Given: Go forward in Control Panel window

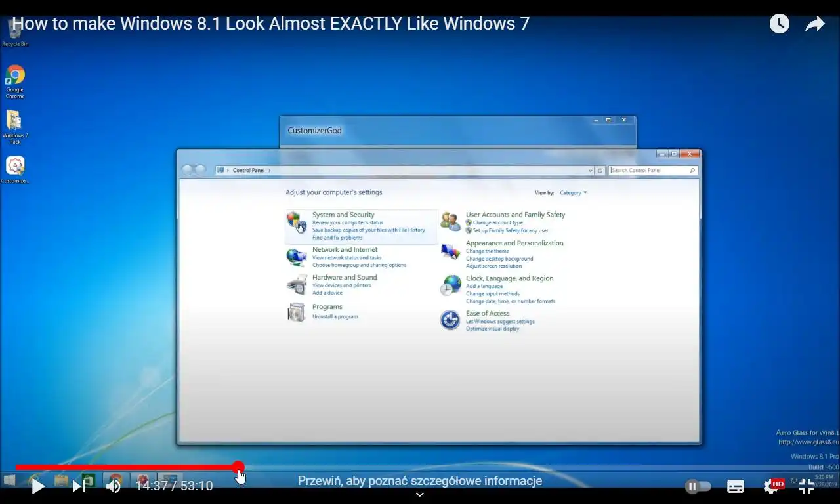Looking at the screenshot, I should [x=200, y=170].
